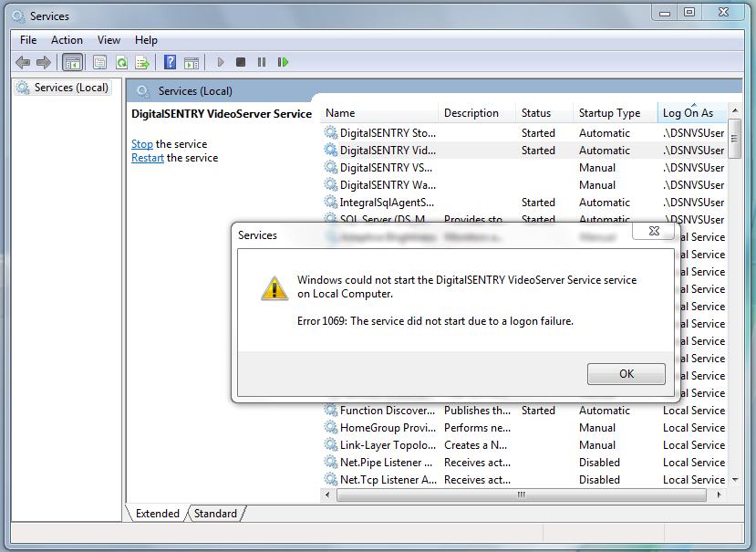Click the Export List toolbar icon

click(142, 62)
